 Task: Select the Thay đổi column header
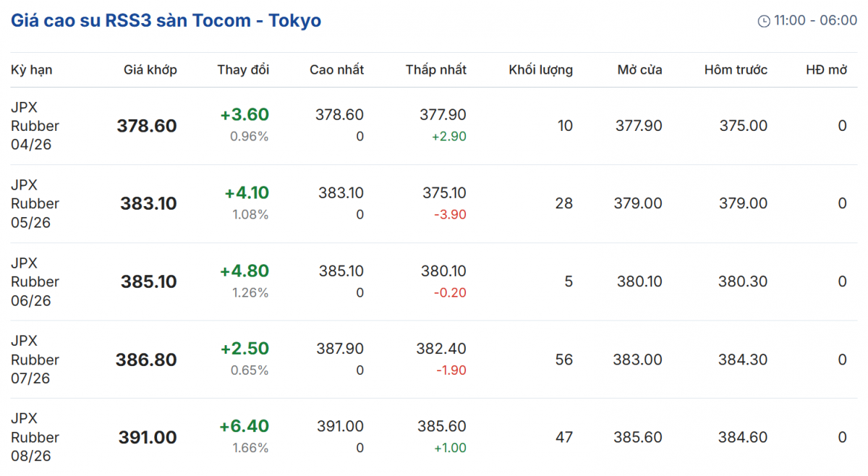(x=243, y=70)
